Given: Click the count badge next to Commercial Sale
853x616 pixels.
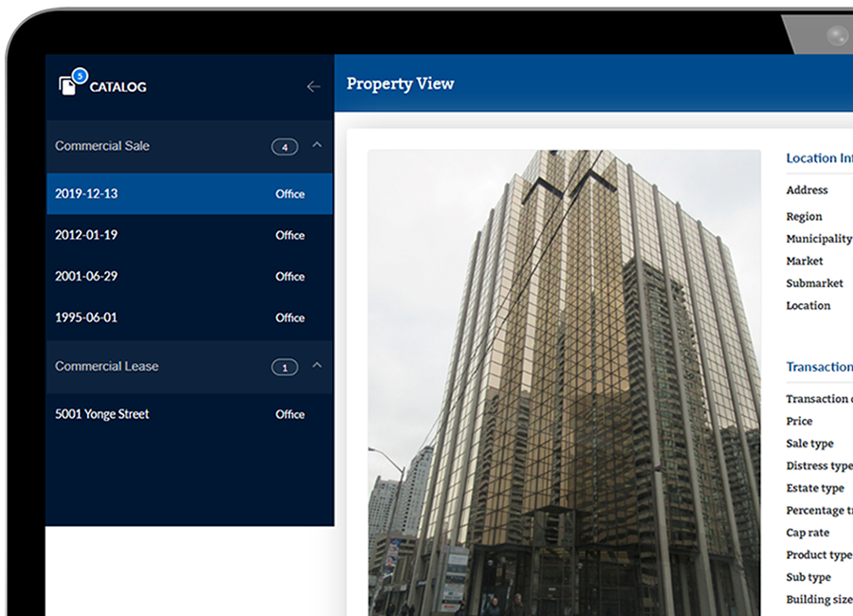Looking at the screenshot, I should point(284,147).
